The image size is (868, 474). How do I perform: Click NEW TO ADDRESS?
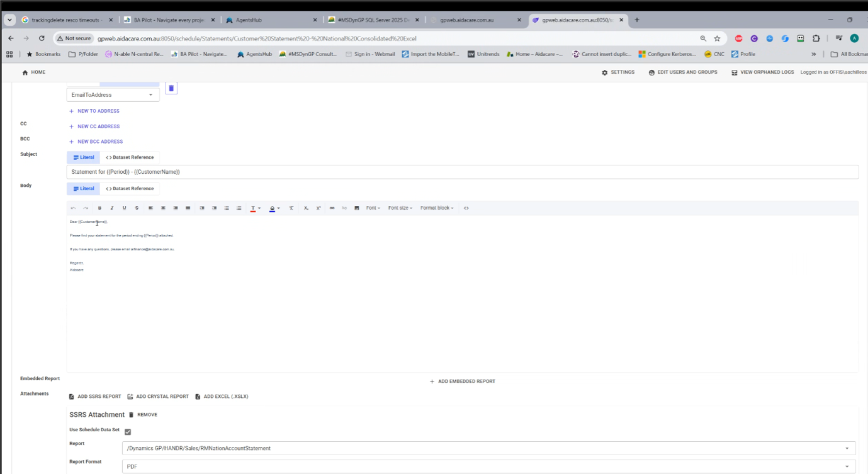point(94,111)
